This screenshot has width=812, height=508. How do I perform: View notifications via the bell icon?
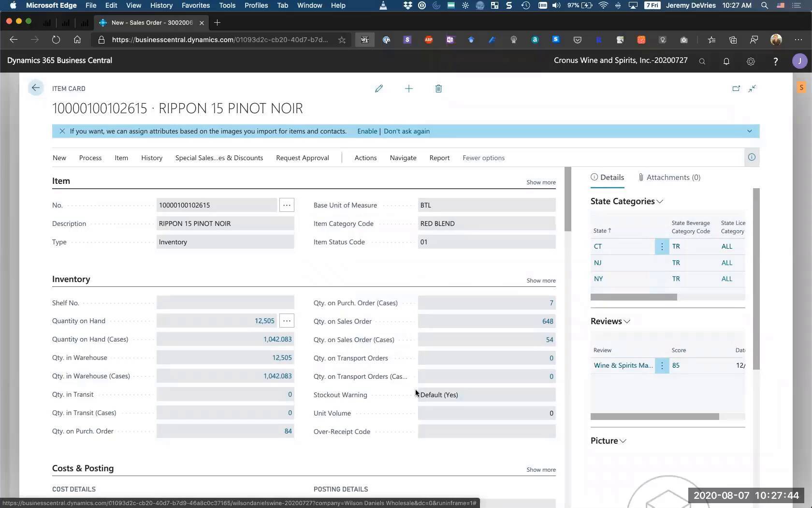(726, 61)
